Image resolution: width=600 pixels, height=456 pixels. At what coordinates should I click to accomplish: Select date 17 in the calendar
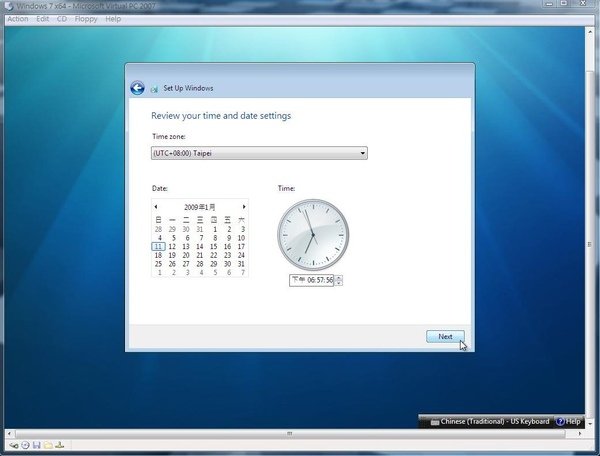pos(241,246)
